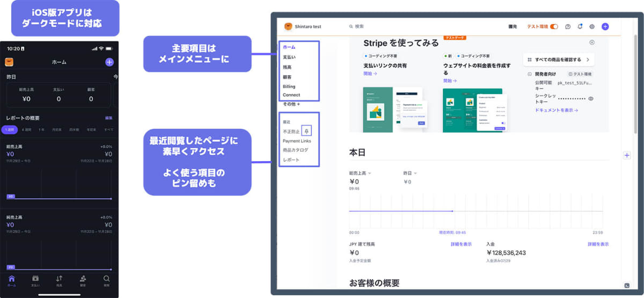The image size is (644, 298).
Task: Click the 開発者向け section icon
Action: click(530, 74)
